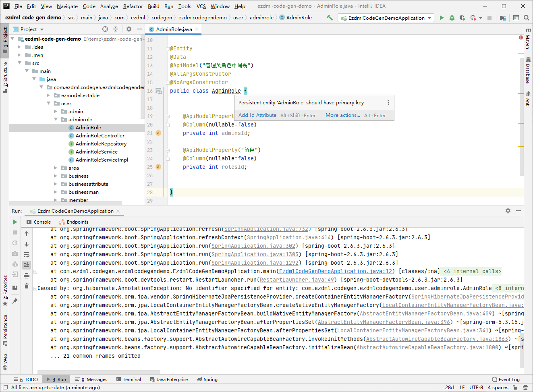Viewport: 533px width, 392px height.
Task: Collapse the Caused by stack trace fold
Action: tap(35, 288)
